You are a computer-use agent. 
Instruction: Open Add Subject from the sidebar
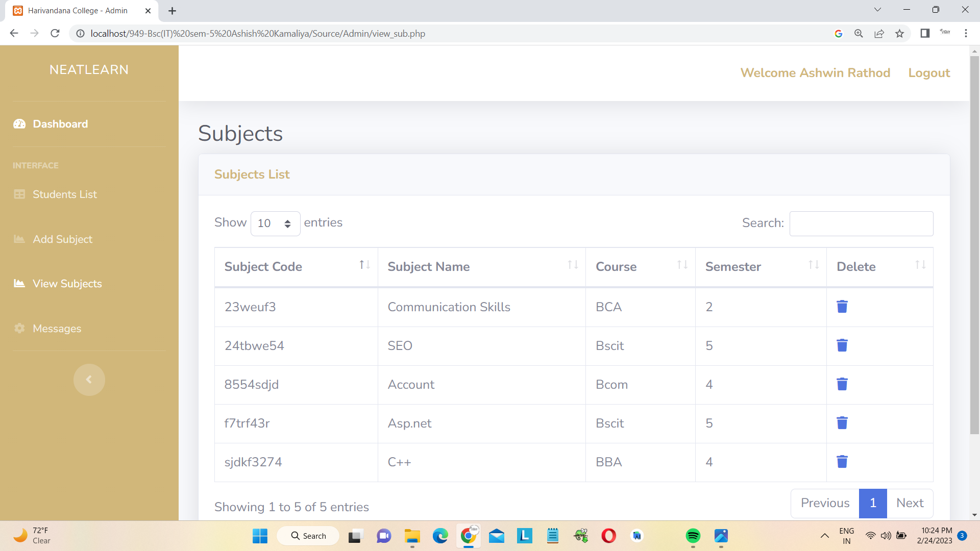tap(62, 239)
